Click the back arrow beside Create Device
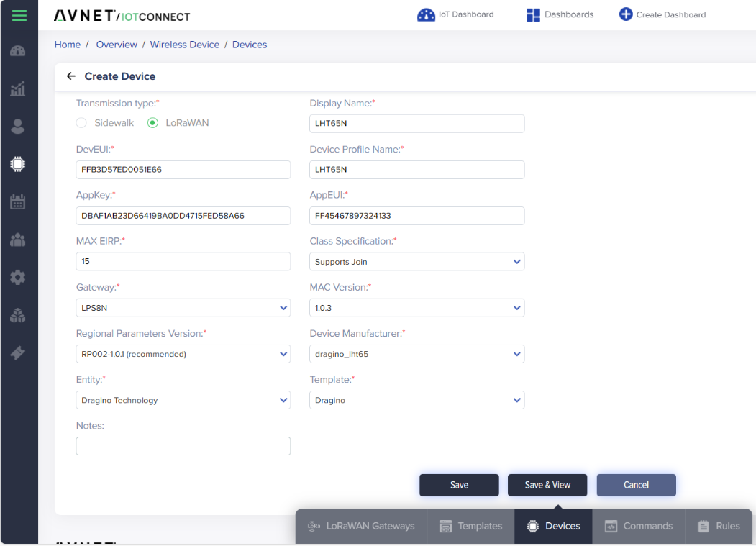Screen dimensions: 756x546 tap(71, 76)
